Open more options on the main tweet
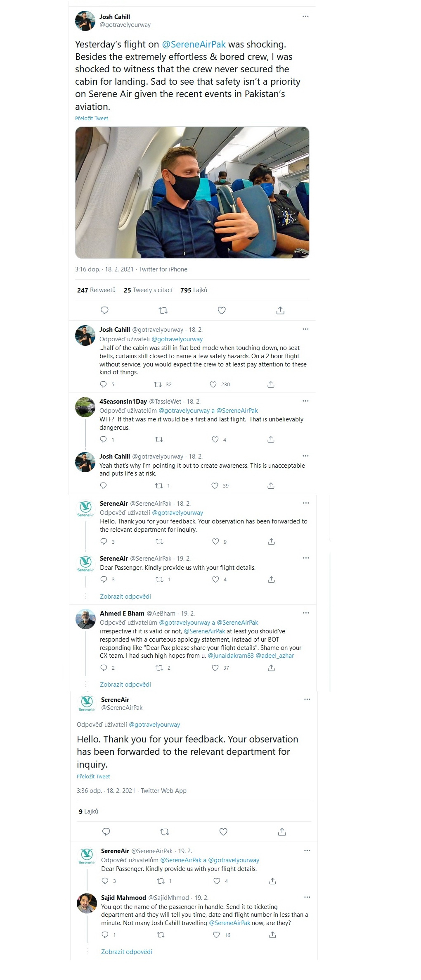The width and height of the screenshot is (421, 980). [305, 17]
